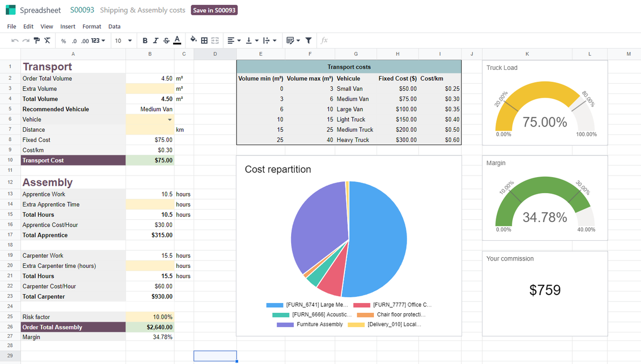Toggle italic formatting
The image size is (641, 364).
(x=155, y=41)
